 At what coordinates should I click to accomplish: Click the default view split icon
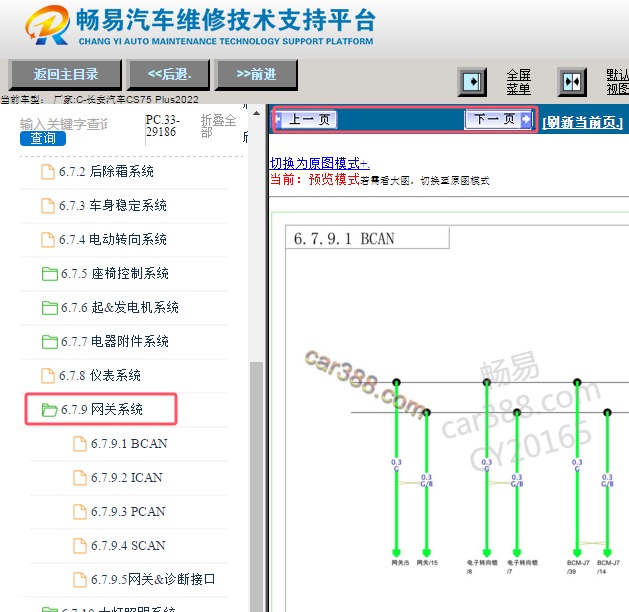tap(572, 82)
